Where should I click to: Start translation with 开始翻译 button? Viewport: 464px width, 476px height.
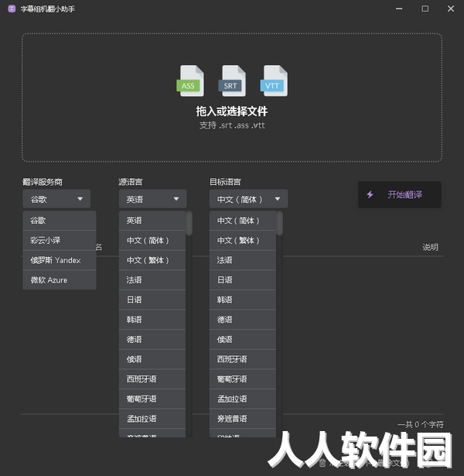point(399,194)
